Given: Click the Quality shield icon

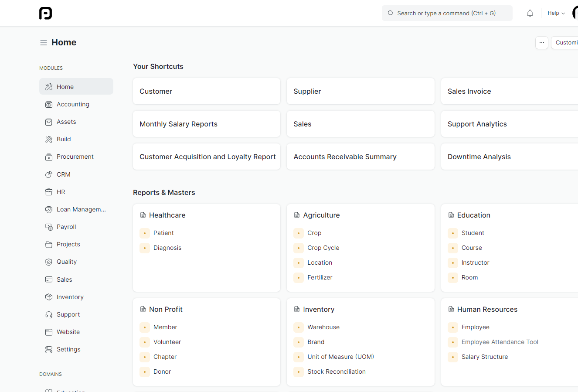Looking at the screenshot, I should coord(49,262).
